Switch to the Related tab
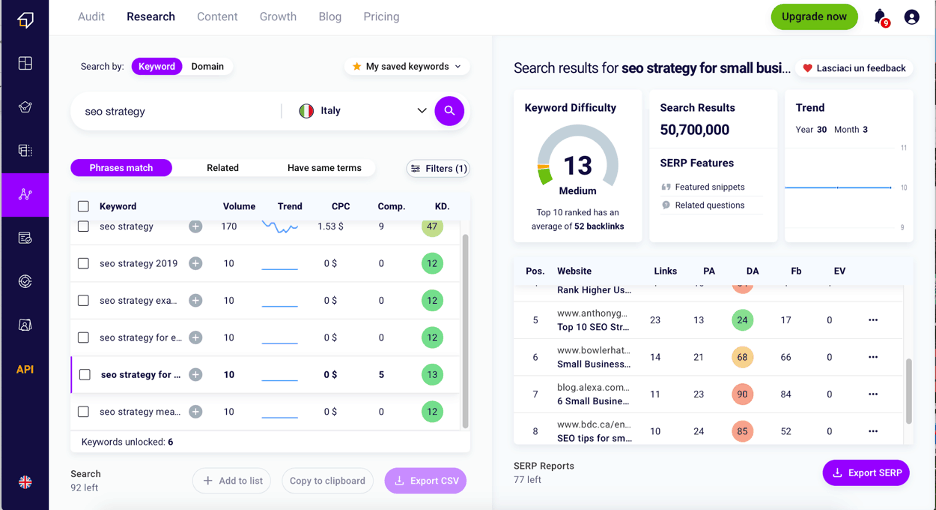Screen dimensions: 936x510 pyautogui.click(x=222, y=168)
